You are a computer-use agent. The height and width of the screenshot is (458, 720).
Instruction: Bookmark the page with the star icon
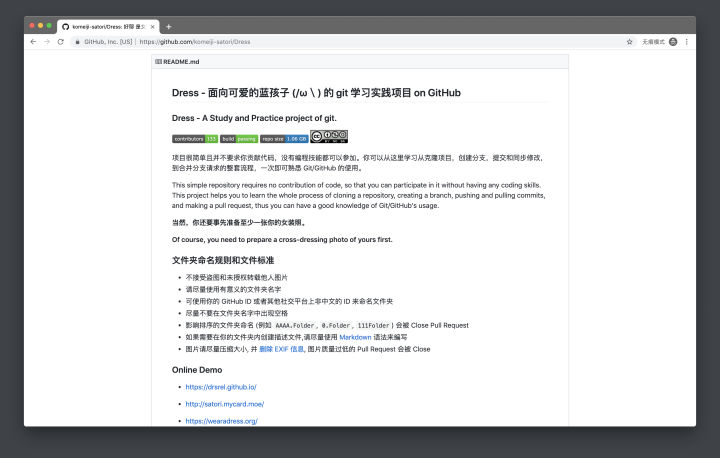coord(630,42)
